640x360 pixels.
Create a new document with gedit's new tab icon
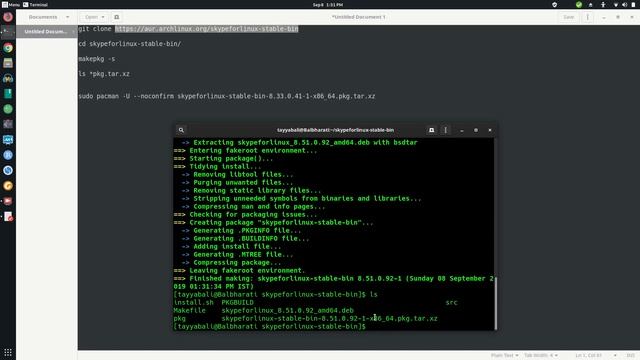[x=116, y=17]
